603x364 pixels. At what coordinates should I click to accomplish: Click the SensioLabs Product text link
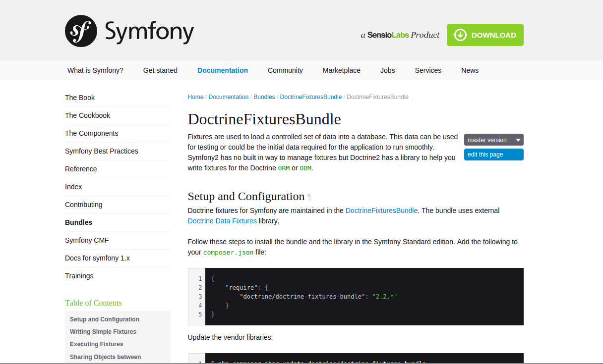(x=400, y=35)
